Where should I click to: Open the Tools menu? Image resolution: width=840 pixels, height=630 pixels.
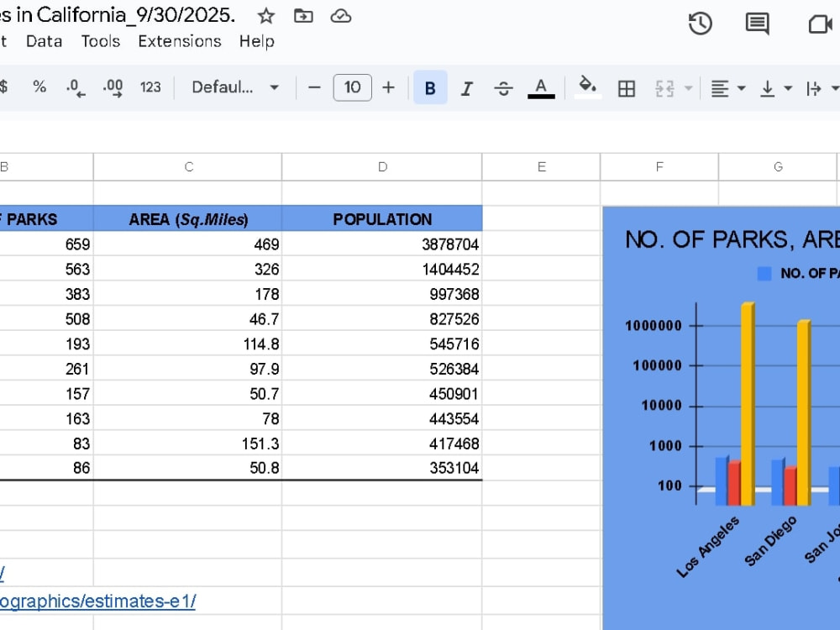tap(101, 41)
